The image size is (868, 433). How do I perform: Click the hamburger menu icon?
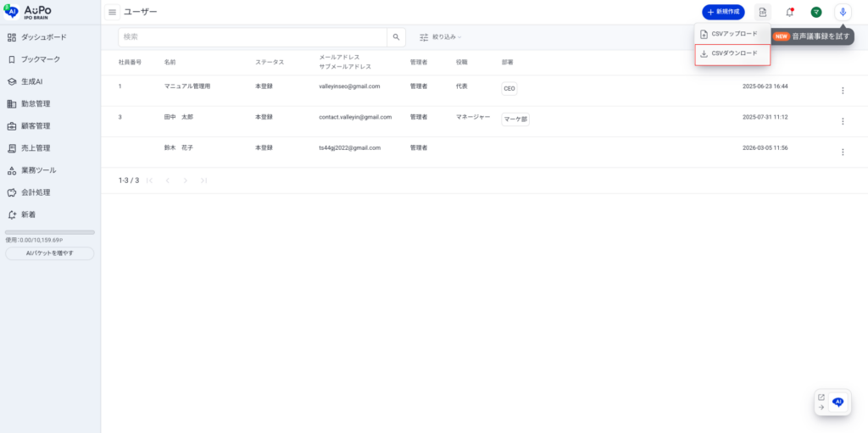(112, 12)
